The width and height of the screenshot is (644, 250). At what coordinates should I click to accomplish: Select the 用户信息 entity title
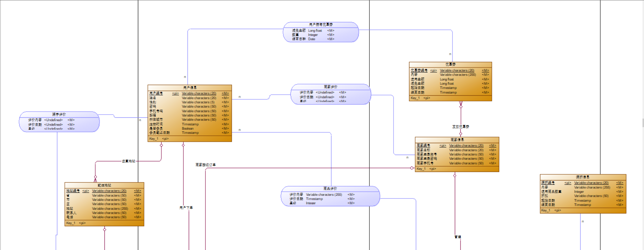click(x=190, y=88)
